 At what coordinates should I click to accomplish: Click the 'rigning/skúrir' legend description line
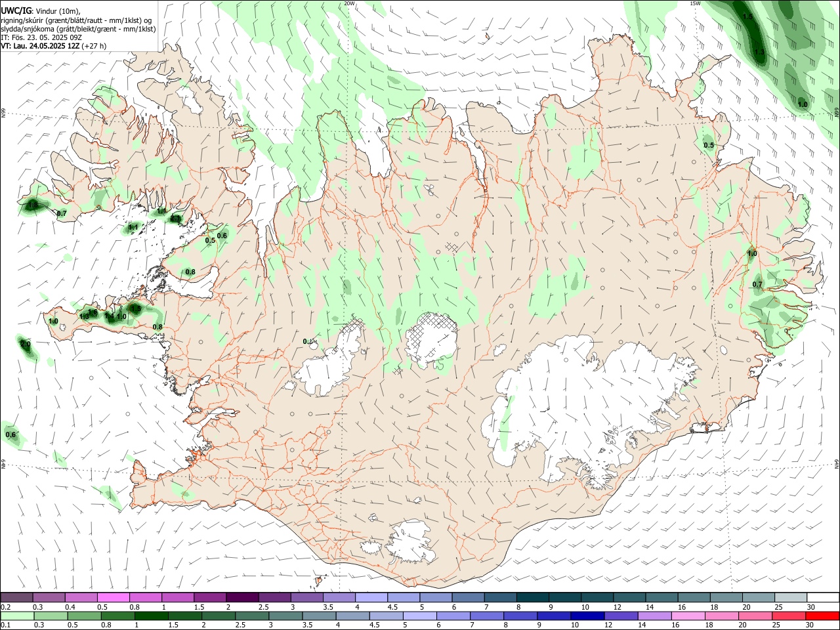coord(76,20)
